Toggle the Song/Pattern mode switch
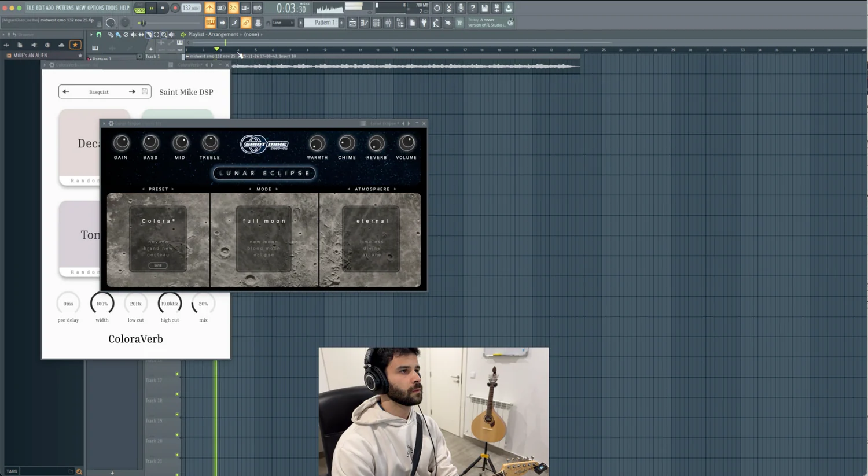868x476 pixels. 139,8
